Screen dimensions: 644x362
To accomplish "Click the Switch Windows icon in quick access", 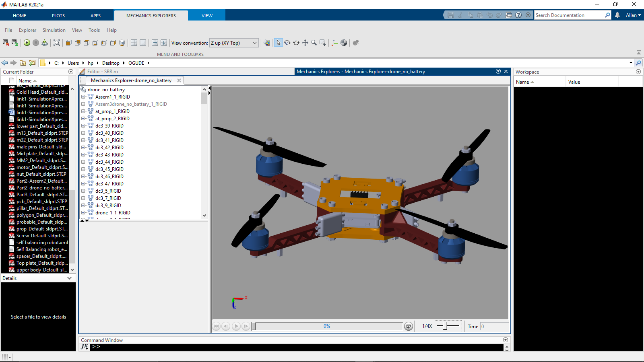I will click(x=509, y=15).
